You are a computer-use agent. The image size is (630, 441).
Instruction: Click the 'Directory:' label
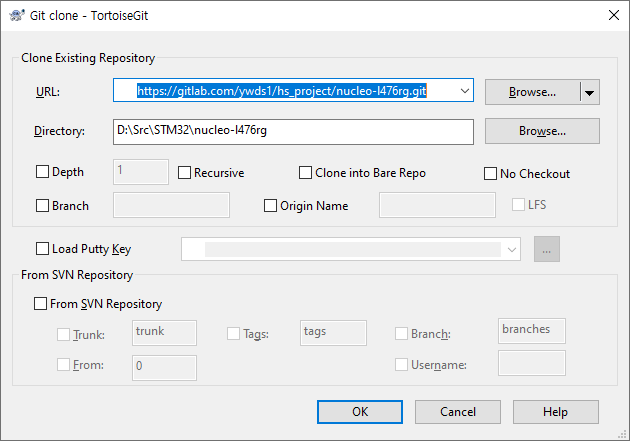[x=59, y=131]
